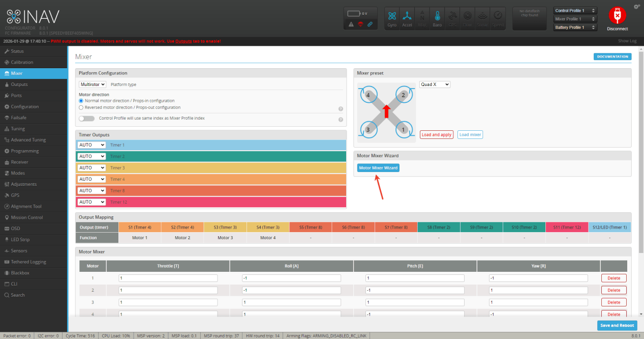Screen dimensions: 644x339
Task: Select Reversed motor direction Props-out option
Action: [81, 107]
